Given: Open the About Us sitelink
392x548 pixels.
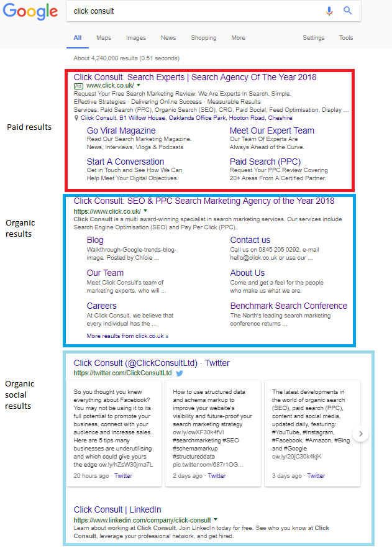Looking at the screenshot, I should pos(247,273).
